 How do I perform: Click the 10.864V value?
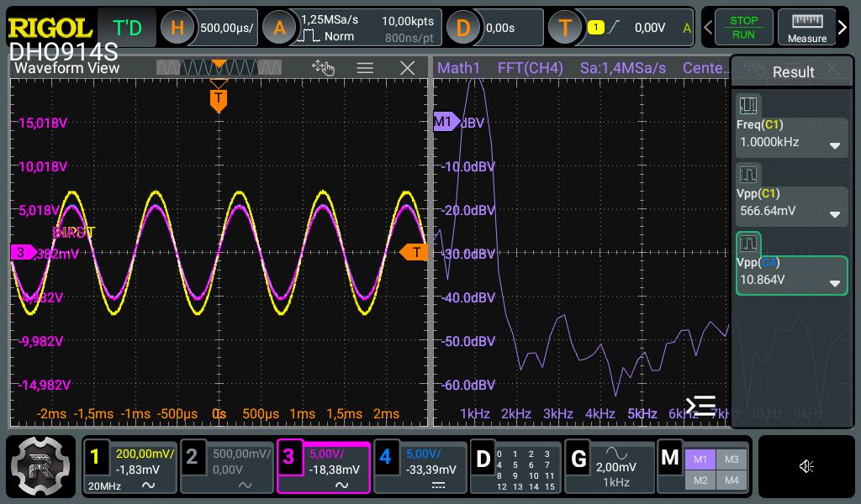click(762, 280)
